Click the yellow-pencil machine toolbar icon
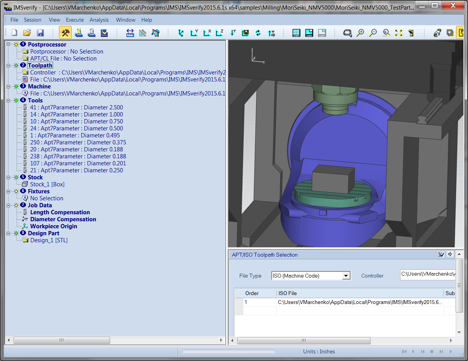 coord(79,33)
